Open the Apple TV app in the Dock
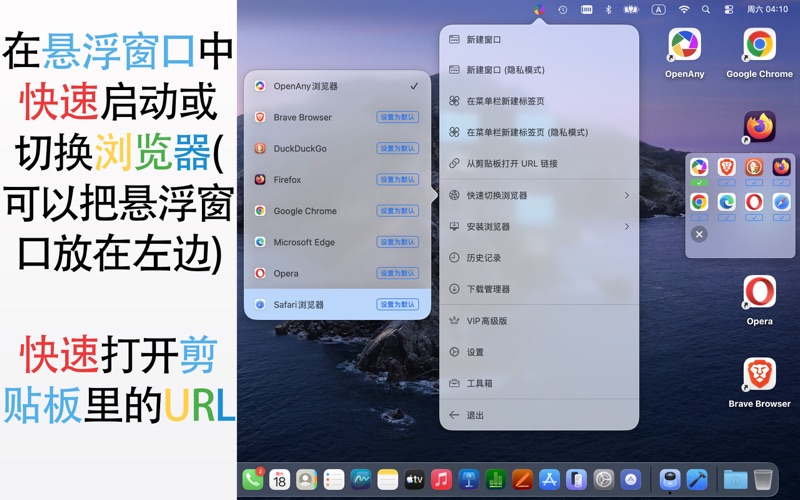The width and height of the screenshot is (800, 500). pos(414,480)
